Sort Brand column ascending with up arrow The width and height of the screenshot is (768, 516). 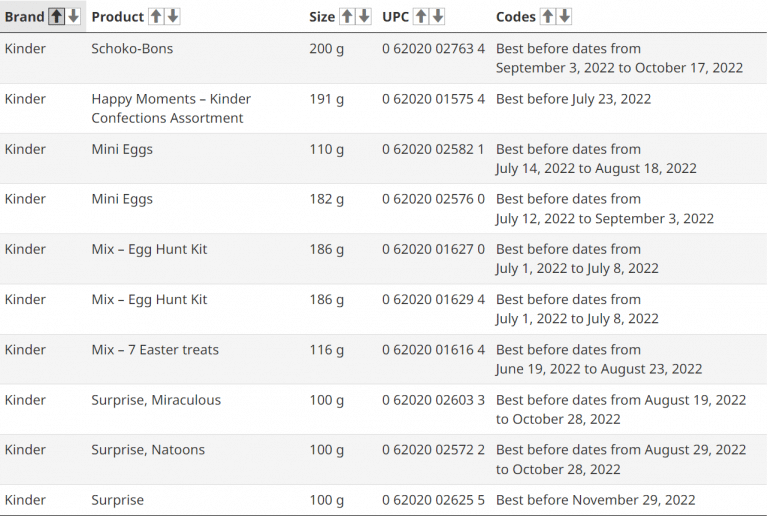57,16
